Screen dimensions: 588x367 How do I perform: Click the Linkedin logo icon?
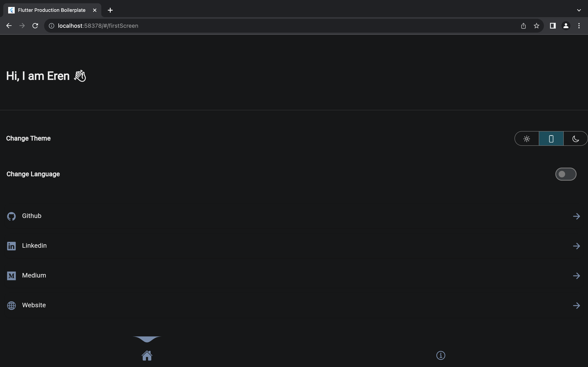point(11,246)
